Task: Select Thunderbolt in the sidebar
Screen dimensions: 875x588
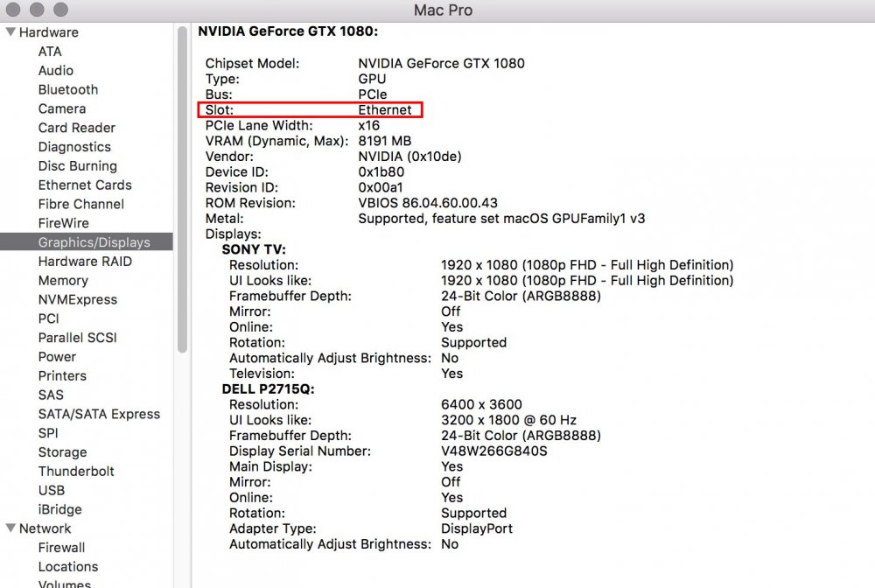Action: 76,471
